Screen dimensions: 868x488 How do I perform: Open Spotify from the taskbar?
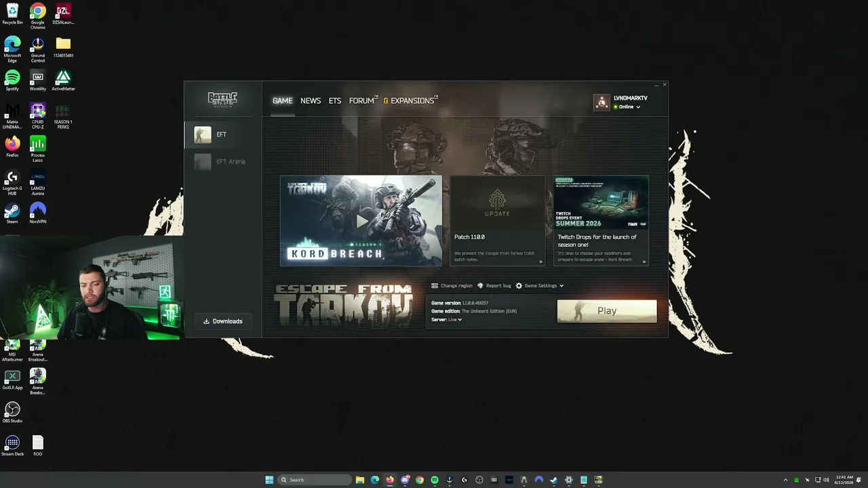click(x=435, y=480)
